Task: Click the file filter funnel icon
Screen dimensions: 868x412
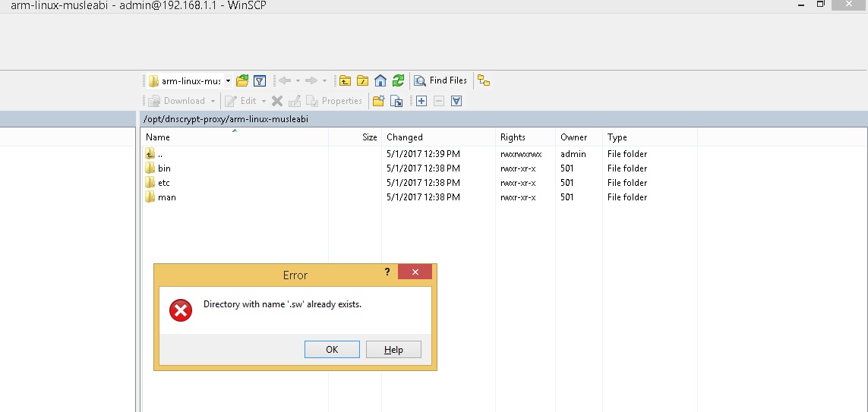Action: 259,80
